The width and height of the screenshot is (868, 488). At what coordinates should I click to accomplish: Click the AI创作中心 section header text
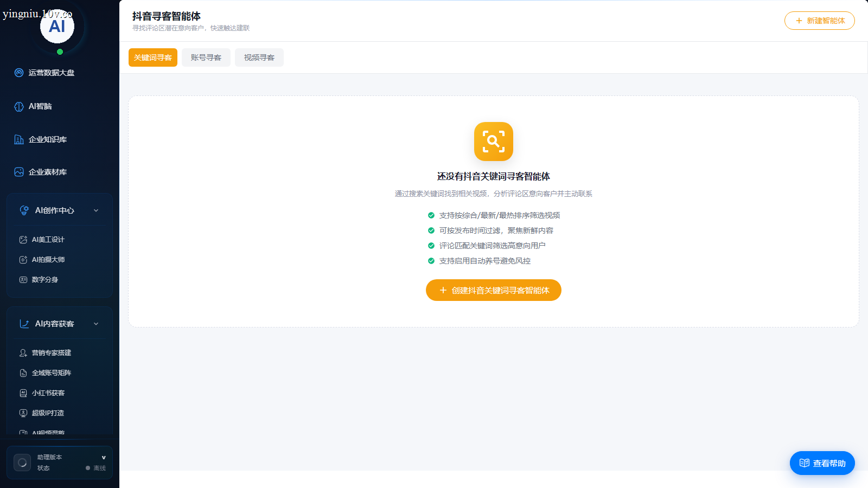(55, 210)
